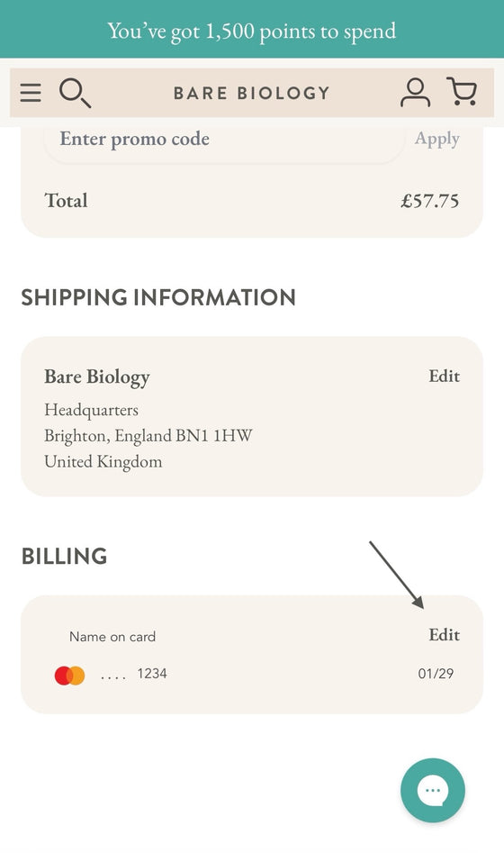Click the Mastercard logo icon
This screenshot has width=504, height=853.
point(69,676)
